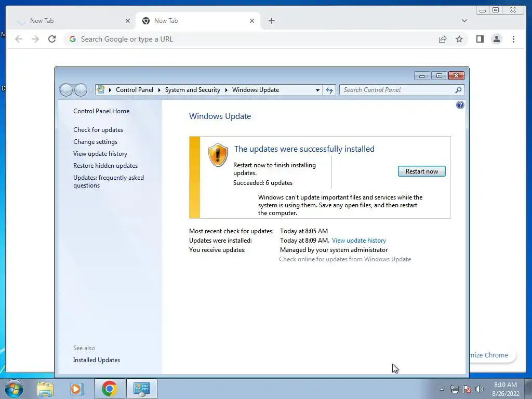This screenshot has height=399, width=532.
Task: Close the first Chrome New Tab
Action: click(128, 21)
